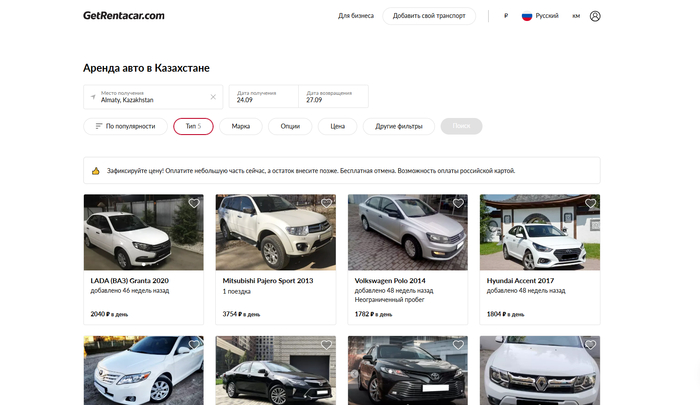Open the Для бизнеса link
The image size is (700, 405).
click(356, 16)
